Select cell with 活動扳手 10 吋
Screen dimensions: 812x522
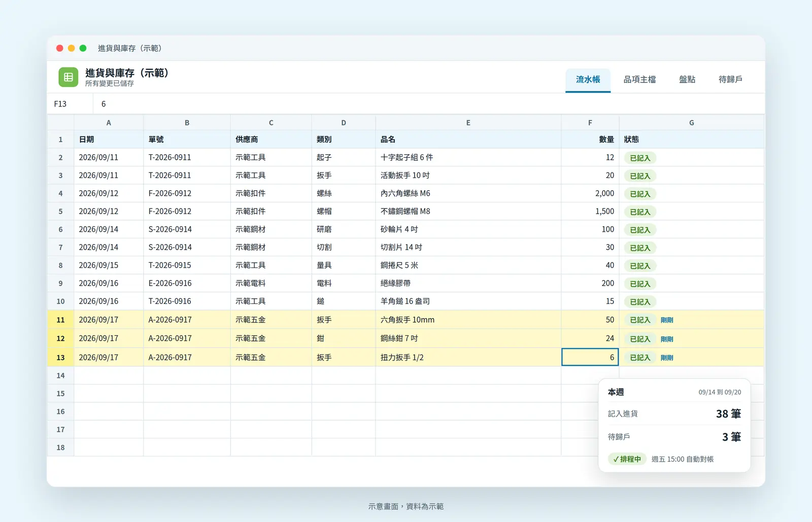468,175
